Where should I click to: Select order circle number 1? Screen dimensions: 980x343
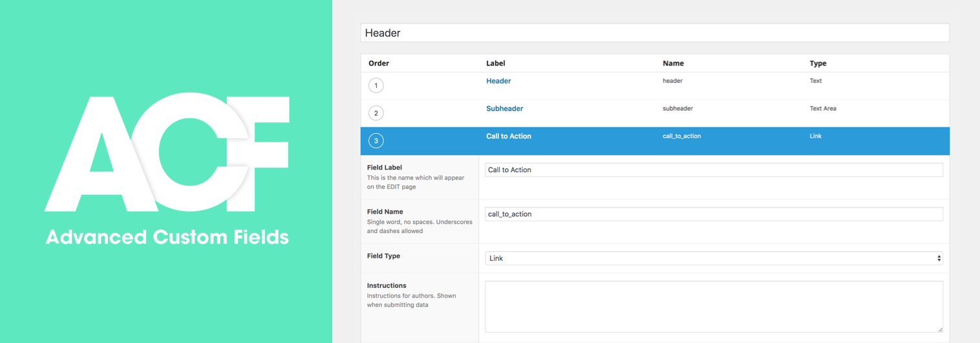coord(376,85)
